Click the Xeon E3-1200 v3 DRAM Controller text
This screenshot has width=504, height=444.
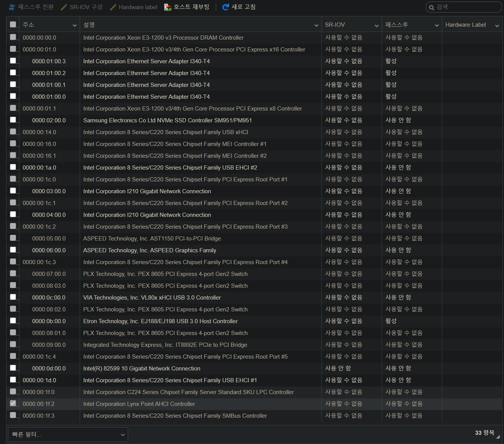163,38
